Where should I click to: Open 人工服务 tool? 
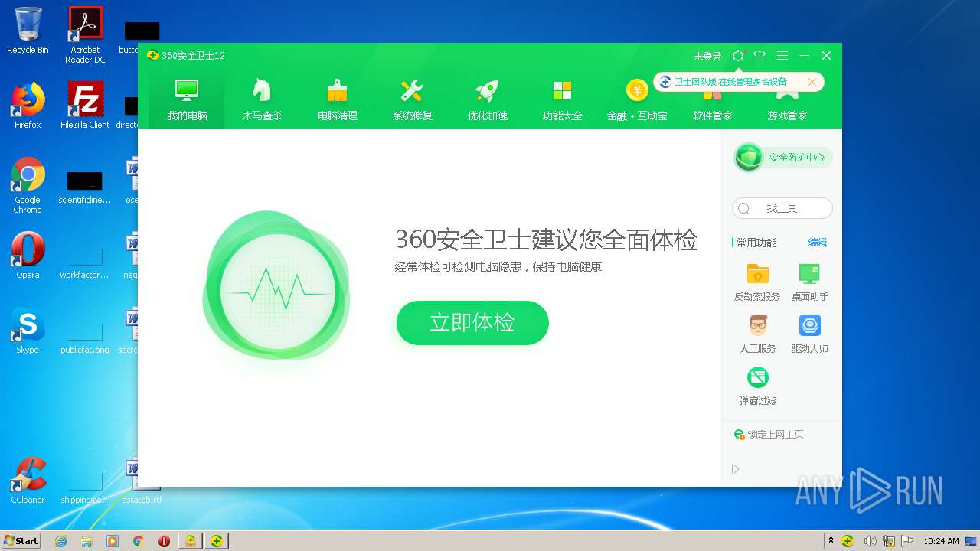pyautogui.click(x=757, y=334)
